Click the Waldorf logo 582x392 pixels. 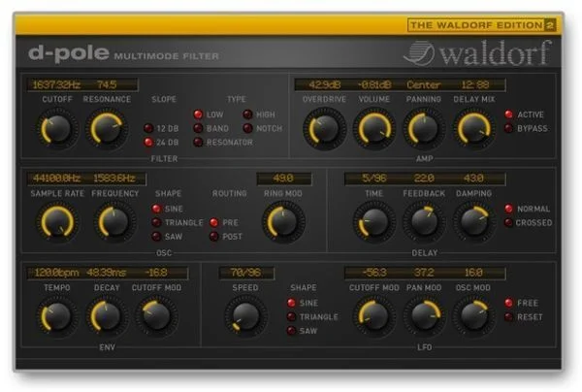click(477, 53)
